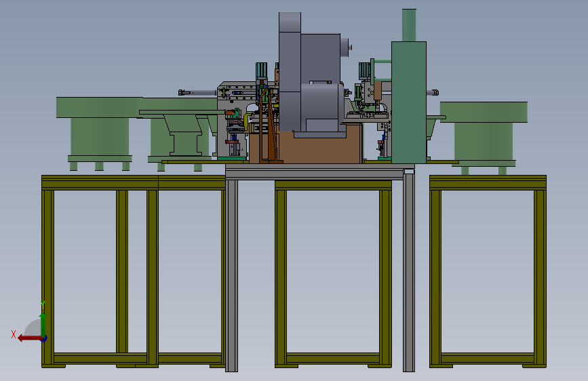Select the green cylinder atop the teal cabinet

409,25
